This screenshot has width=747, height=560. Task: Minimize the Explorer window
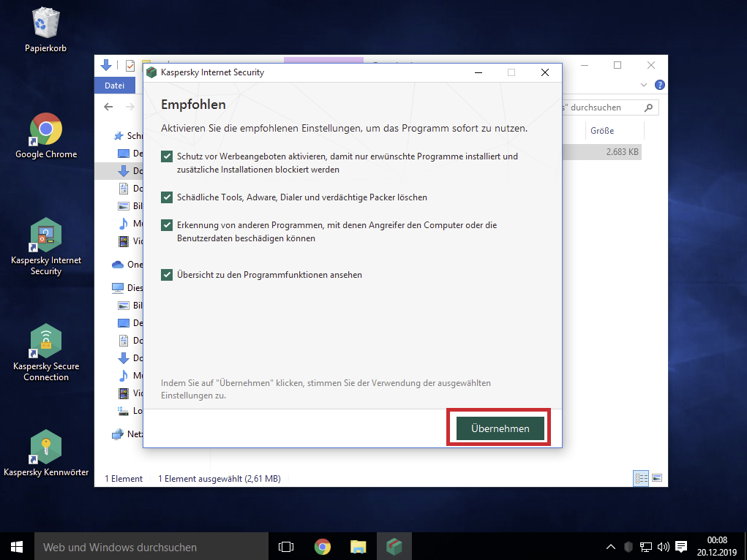[585, 65]
